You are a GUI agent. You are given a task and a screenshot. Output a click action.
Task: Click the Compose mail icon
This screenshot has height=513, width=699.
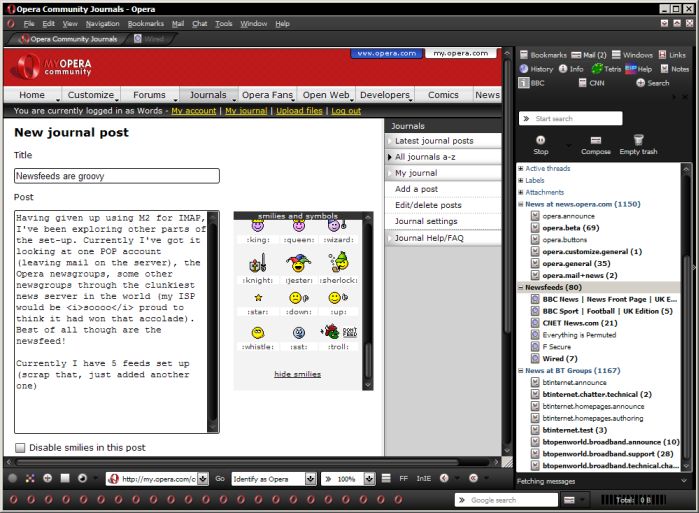(595, 141)
